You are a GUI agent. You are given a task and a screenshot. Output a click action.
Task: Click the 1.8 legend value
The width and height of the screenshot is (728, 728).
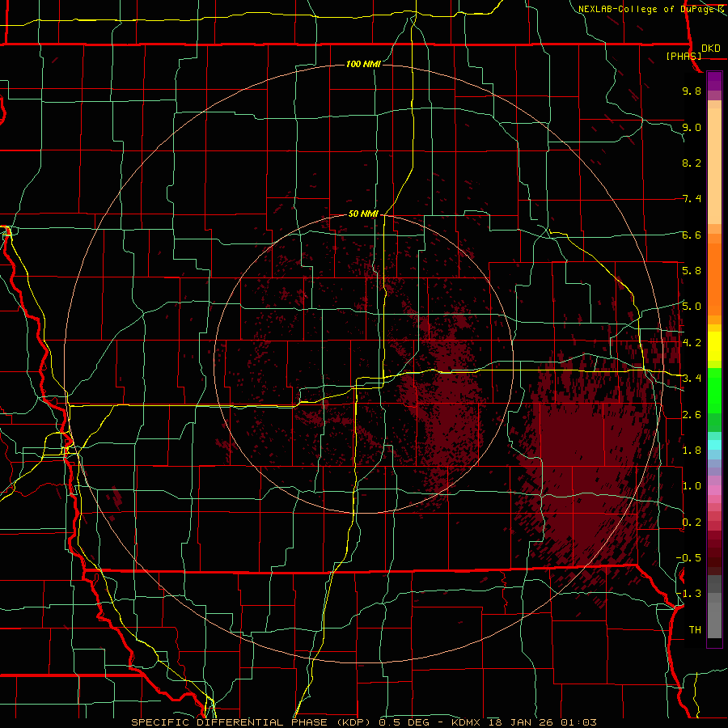[x=692, y=450]
